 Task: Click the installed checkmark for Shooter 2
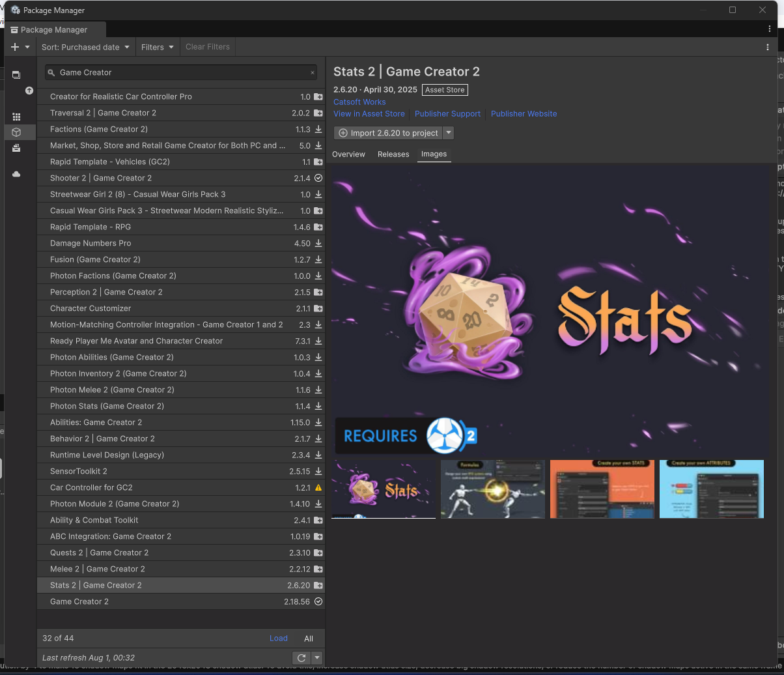[318, 178]
